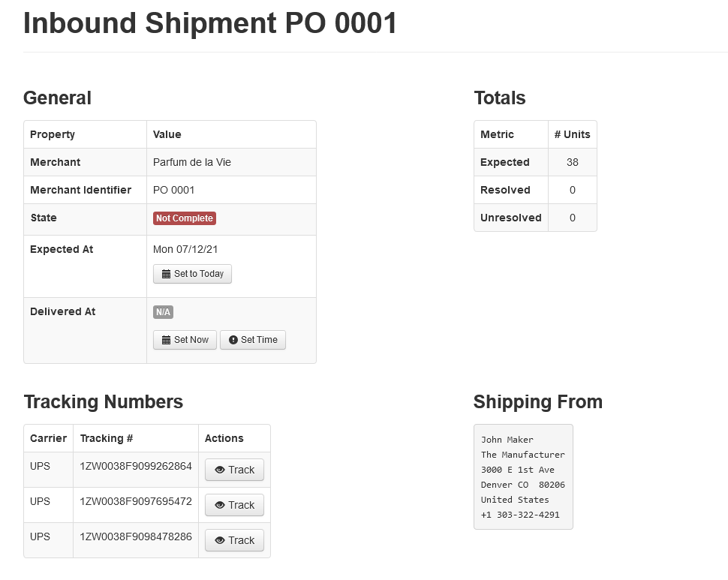Track the shipment ending in 8286
This screenshot has height=580, width=728.
235,541
